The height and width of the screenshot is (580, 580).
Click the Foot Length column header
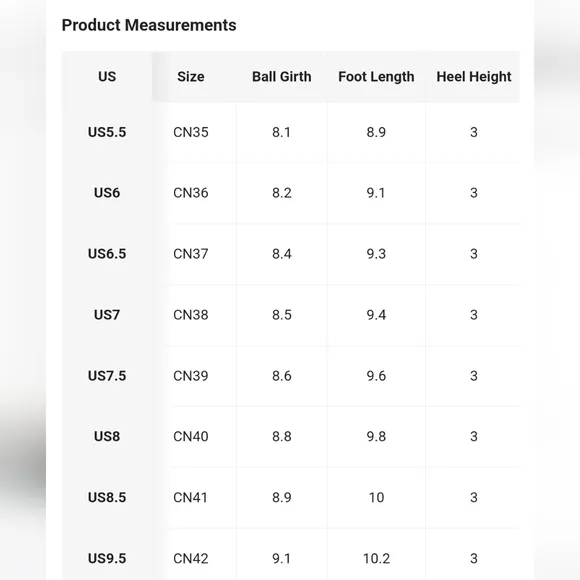point(376,77)
